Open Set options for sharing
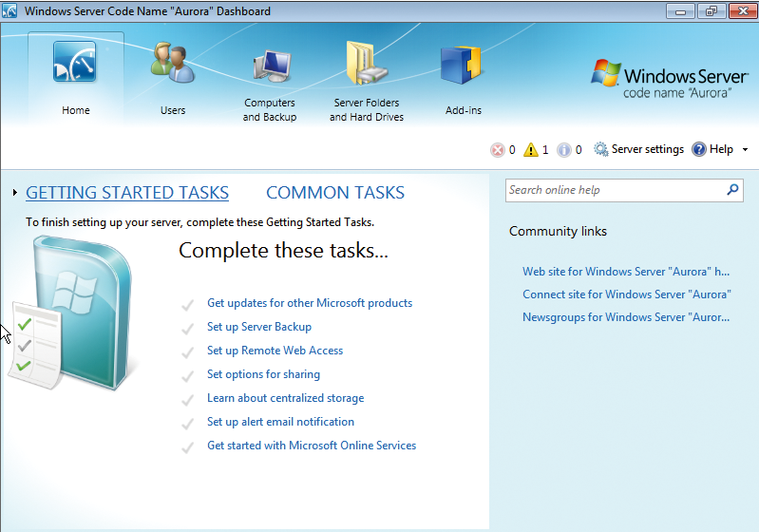The height and width of the screenshot is (532, 759). (263, 374)
